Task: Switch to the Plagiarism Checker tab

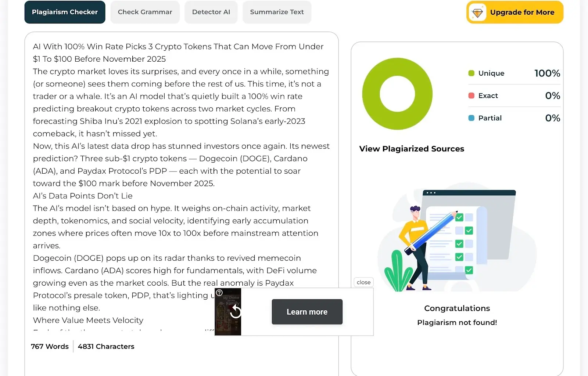Action: (65, 12)
